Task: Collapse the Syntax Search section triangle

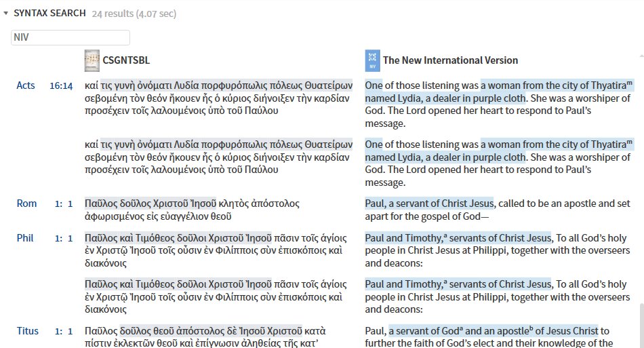Action: point(5,14)
